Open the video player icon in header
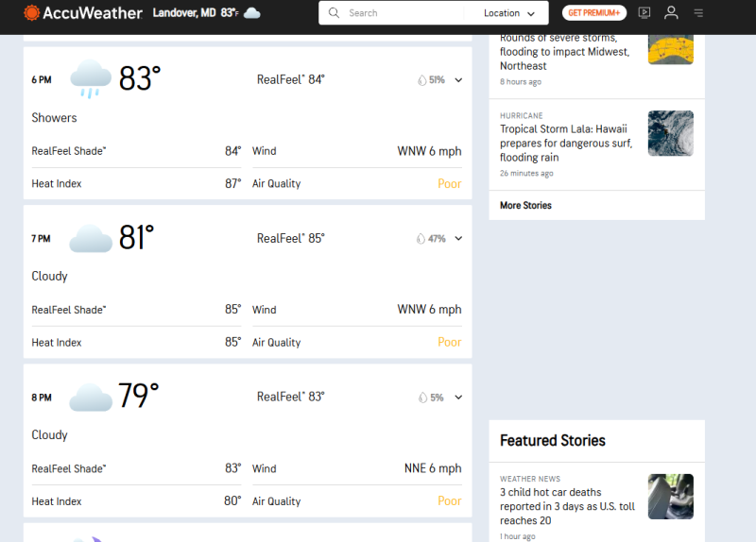 [644, 13]
